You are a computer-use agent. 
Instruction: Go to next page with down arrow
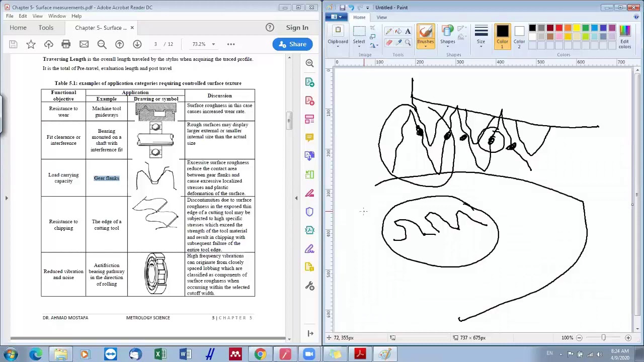(x=137, y=44)
